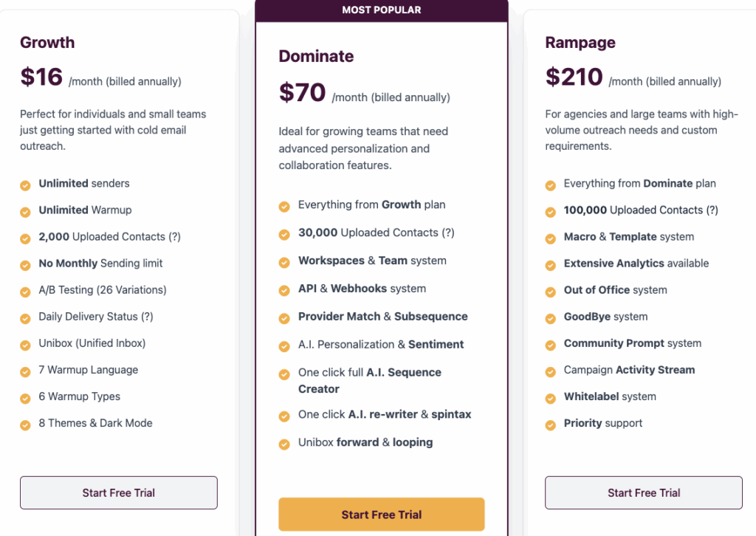The width and height of the screenshot is (756, 536).
Task: Click the checkmark beside Priority support
Action: (x=550, y=423)
